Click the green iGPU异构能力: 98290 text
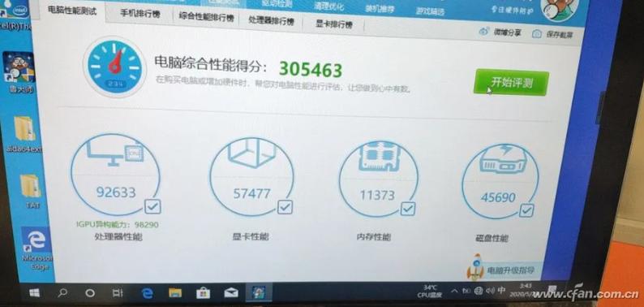The width and height of the screenshot is (644, 307). click(x=118, y=225)
